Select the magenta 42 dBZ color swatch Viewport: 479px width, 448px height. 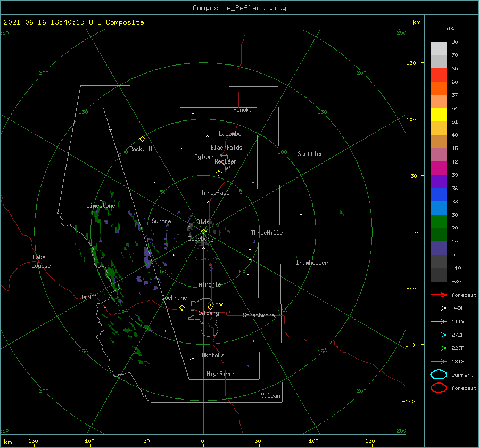439,168
